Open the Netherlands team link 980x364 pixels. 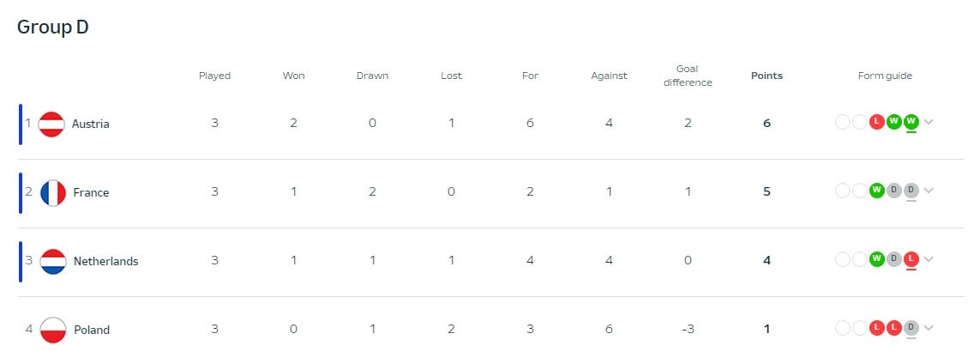pyautogui.click(x=105, y=261)
